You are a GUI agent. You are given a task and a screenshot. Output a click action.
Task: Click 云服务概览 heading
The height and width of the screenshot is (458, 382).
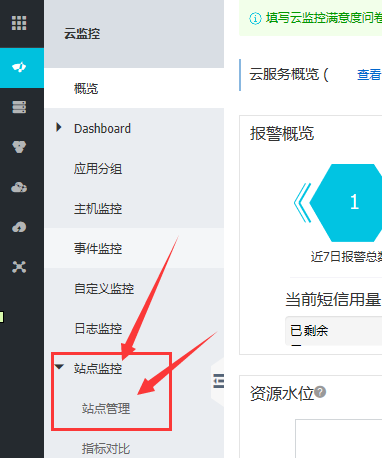[284, 75]
